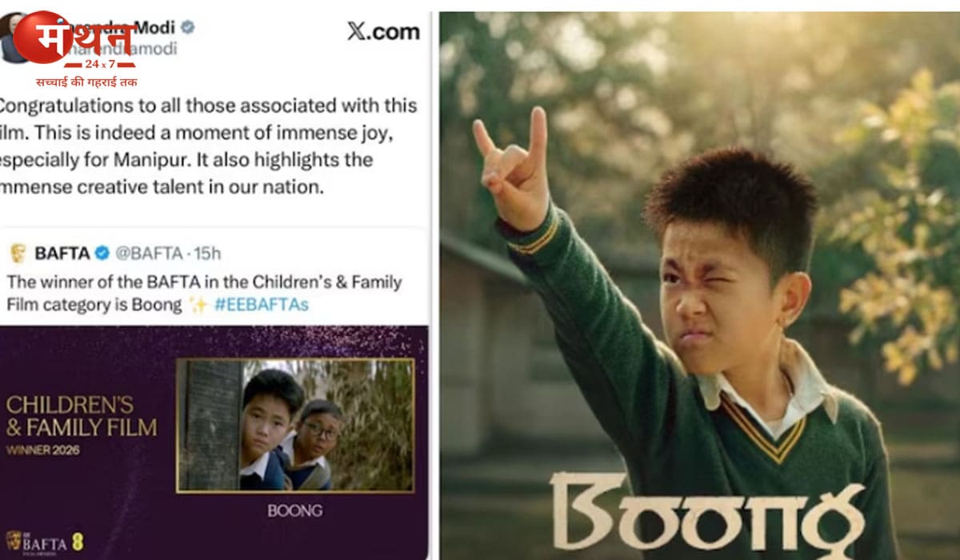Click Modi's congratulations tweet text

coord(208,147)
